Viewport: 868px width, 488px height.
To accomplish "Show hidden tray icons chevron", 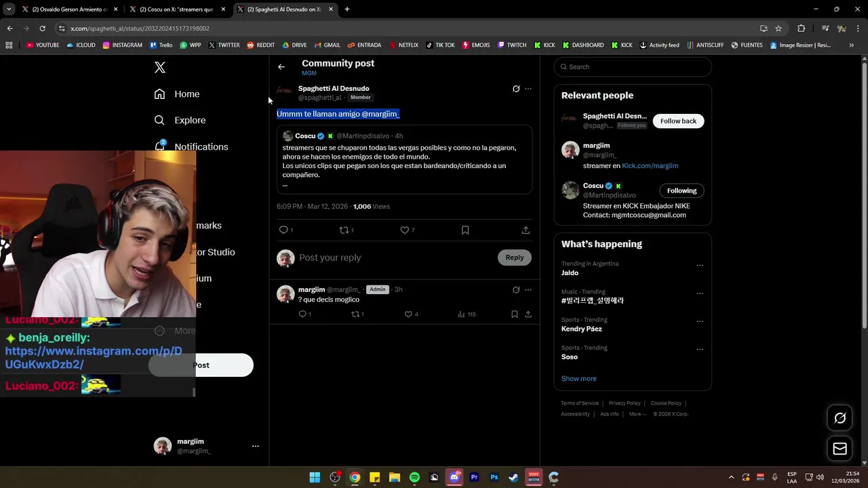I will point(731,477).
